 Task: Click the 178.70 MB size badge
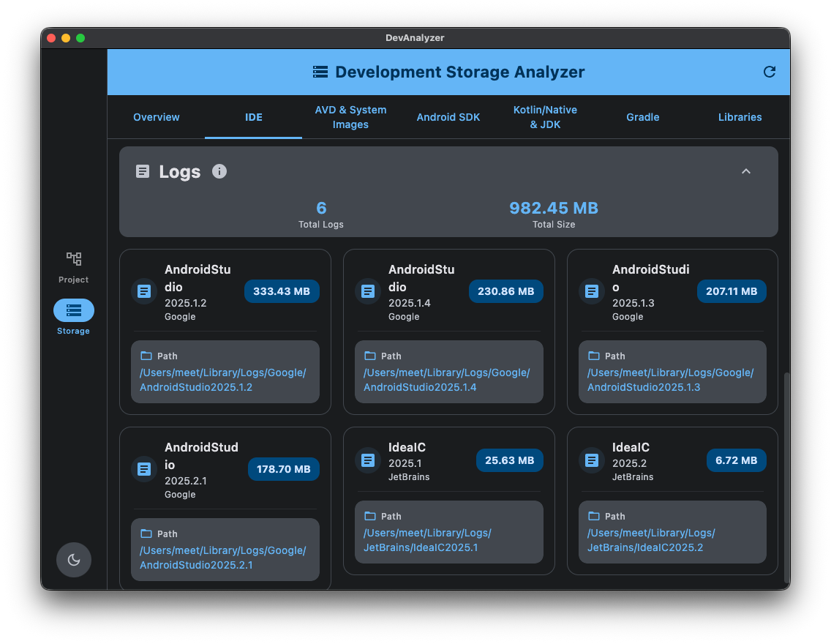[x=284, y=469]
